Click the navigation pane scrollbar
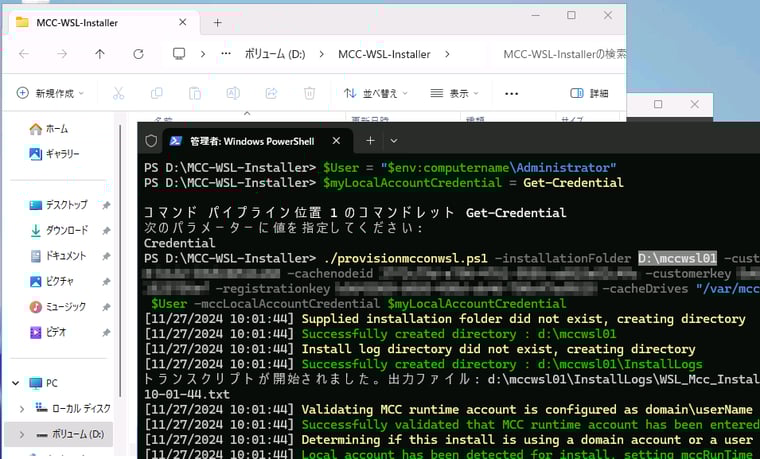 [120, 262]
